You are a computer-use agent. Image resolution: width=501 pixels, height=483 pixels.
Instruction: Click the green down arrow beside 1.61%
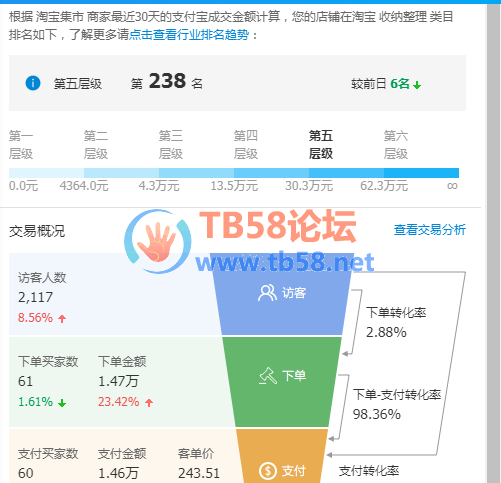[62, 403]
